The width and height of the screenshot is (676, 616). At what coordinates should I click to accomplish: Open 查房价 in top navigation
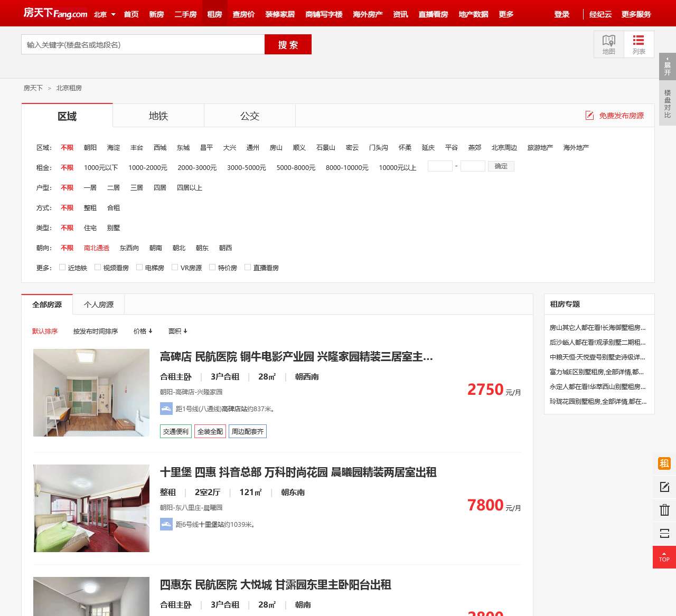point(243,14)
